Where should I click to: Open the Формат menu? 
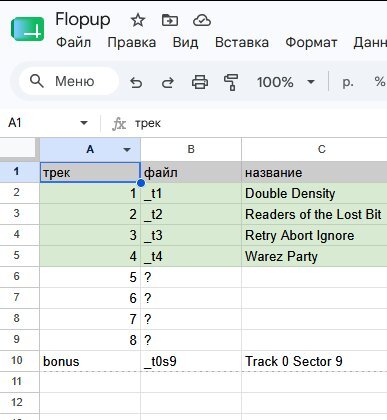[311, 43]
